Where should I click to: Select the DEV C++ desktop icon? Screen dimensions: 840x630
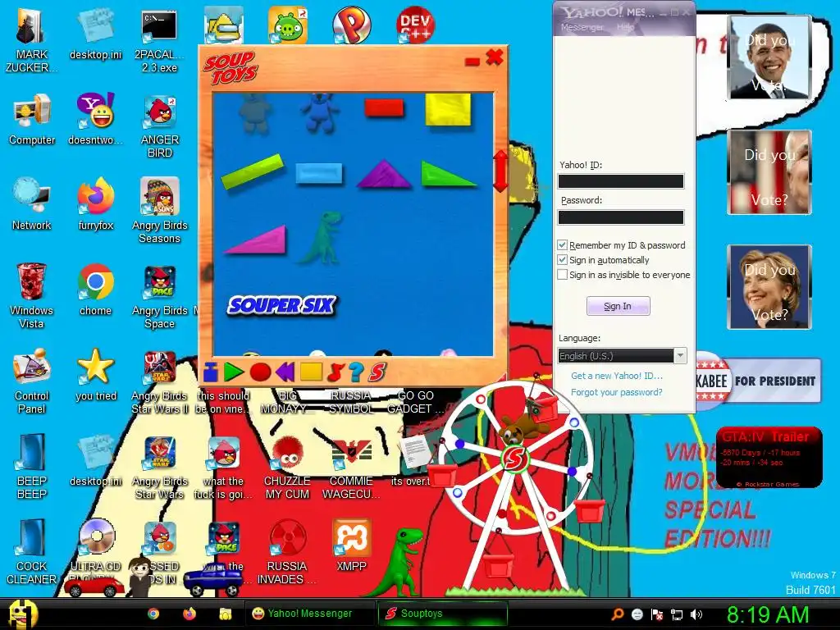pyautogui.click(x=415, y=25)
